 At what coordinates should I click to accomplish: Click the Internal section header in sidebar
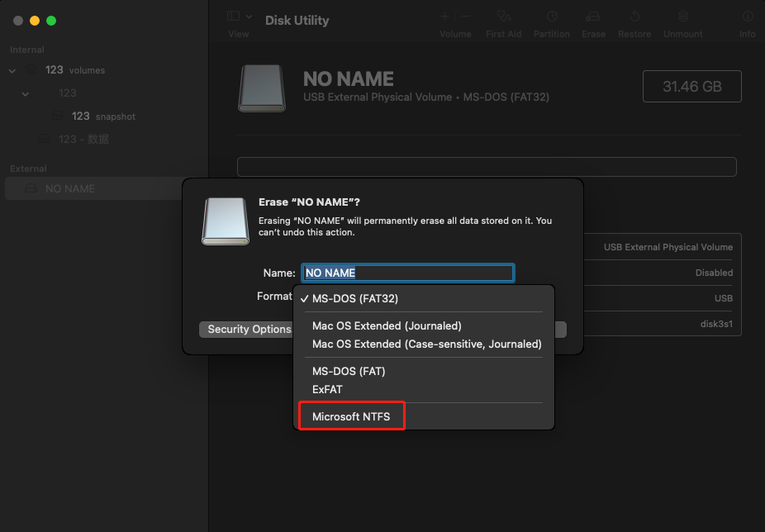pyautogui.click(x=26, y=50)
